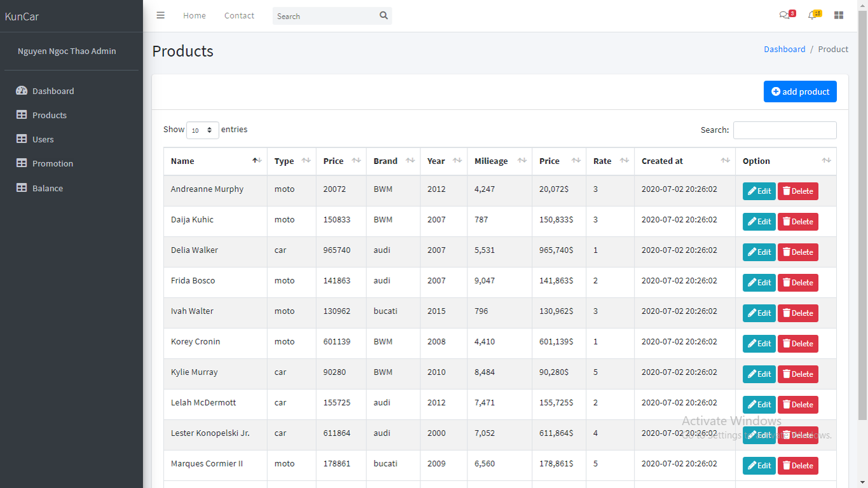
Task: Delete the Delia Walker product
Action: pos(798,252)
